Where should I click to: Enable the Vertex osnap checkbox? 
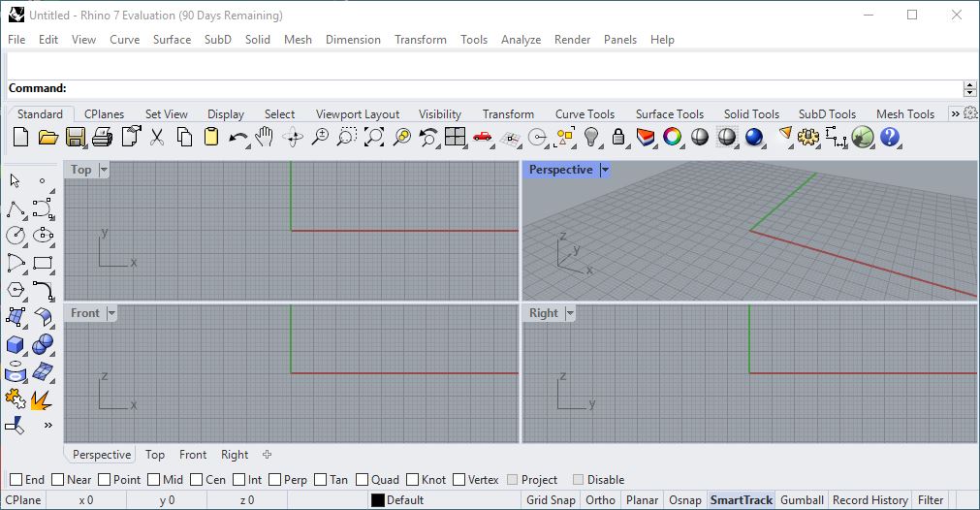(x=458, y=479)
